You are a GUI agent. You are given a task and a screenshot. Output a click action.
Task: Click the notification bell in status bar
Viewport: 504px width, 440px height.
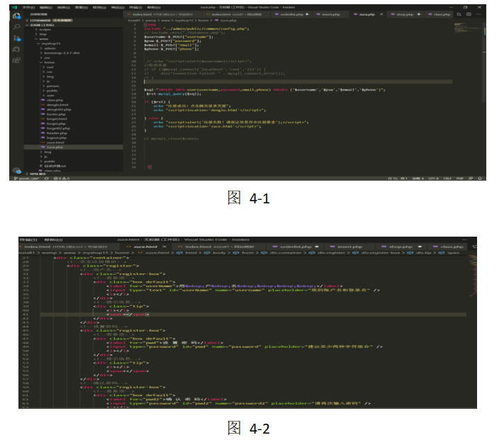(x=480, y=179)
